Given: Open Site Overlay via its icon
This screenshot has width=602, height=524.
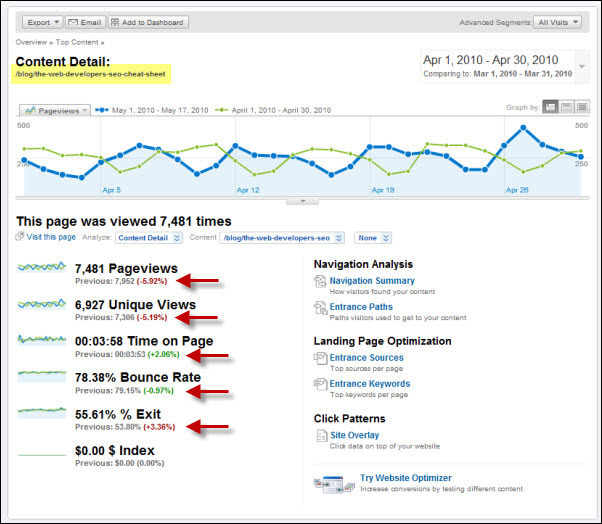Looking at the screenshot, I should [320, 436].
